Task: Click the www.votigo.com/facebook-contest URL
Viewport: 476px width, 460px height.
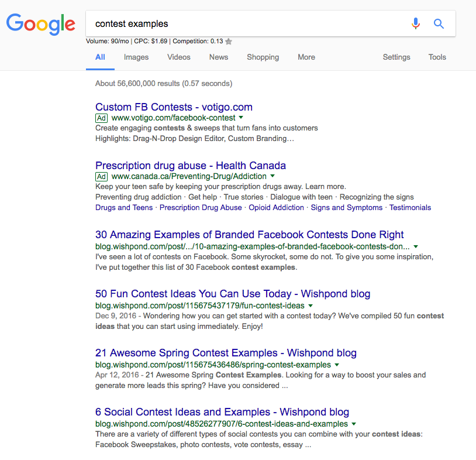Action: [173, 118]
